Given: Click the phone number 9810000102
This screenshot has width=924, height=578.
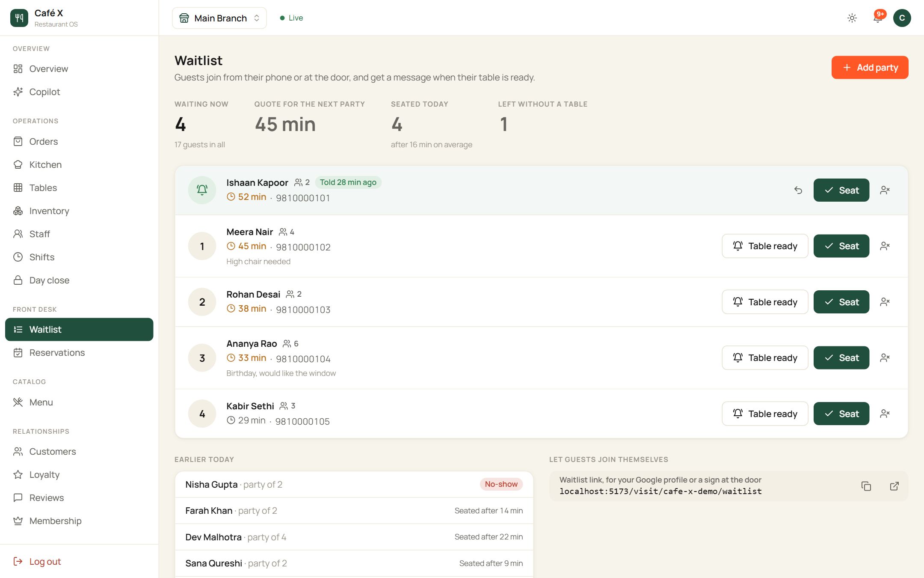Looking at the screenshot, I should click(303, 247).
